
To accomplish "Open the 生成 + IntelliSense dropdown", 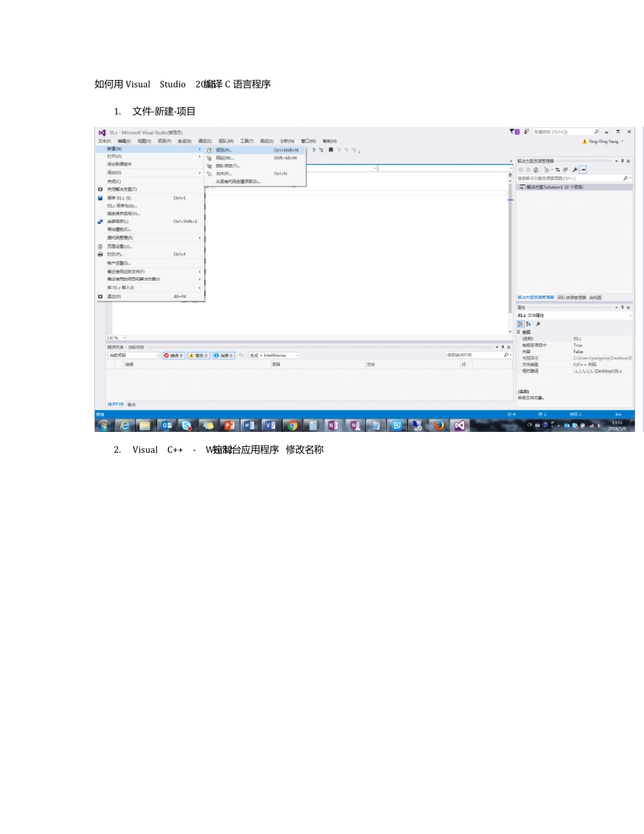I will point(274,355).
